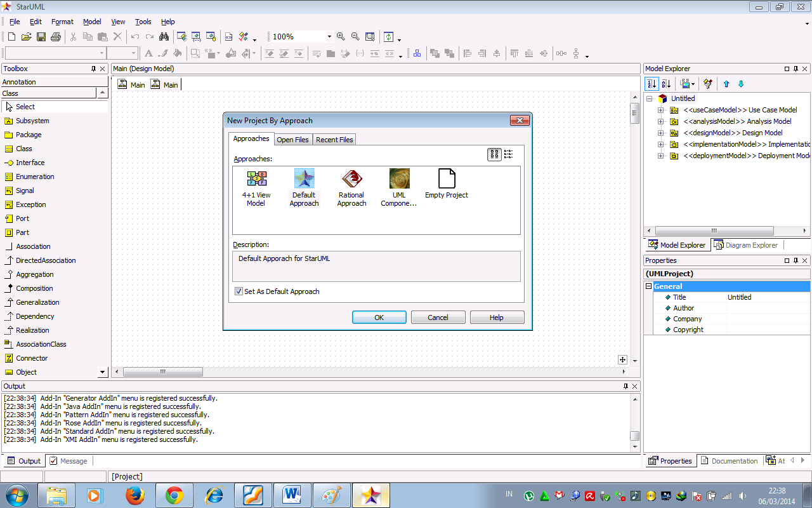Open the Tools menu

pyautogui.click(x=143, y=22)
